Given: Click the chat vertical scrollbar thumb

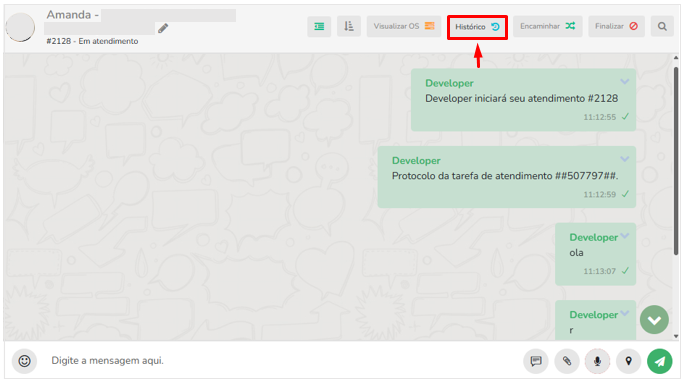Looking at the screenshot, I should 676,161.
